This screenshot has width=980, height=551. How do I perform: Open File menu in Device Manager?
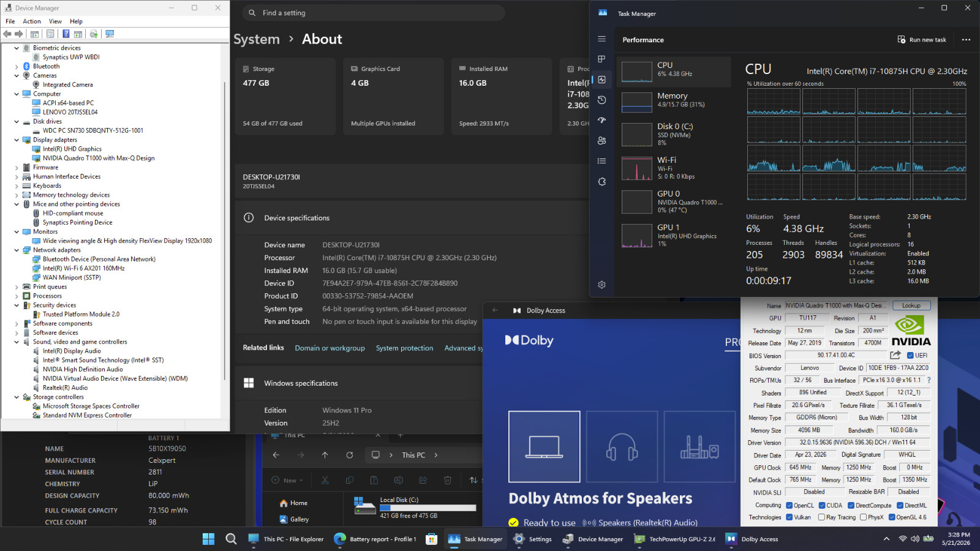pos(10,21)
